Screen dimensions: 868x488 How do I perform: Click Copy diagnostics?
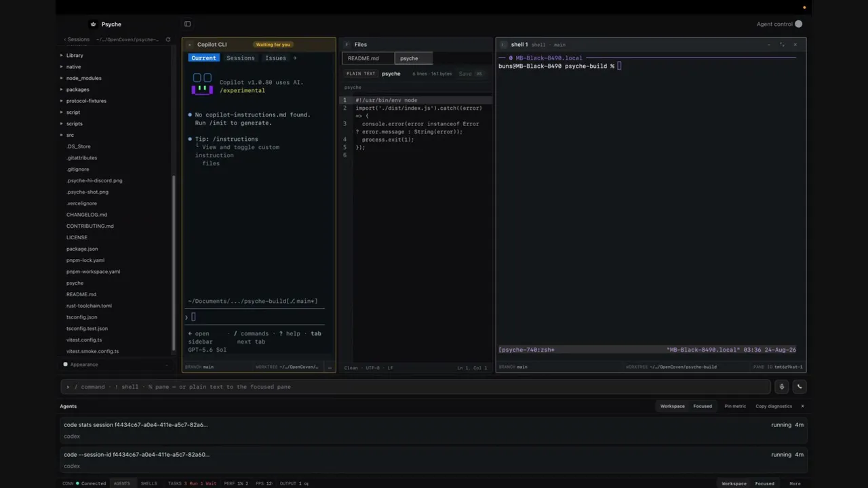[774, 406]
